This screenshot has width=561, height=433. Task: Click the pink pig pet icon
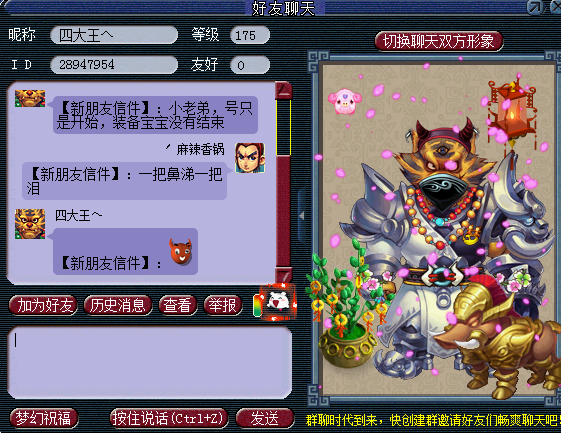344,101
